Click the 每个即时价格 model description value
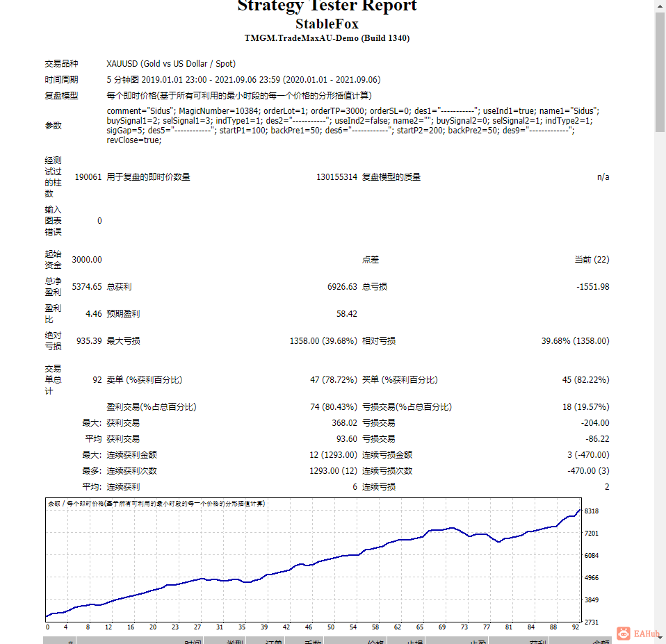 (239, 95)
